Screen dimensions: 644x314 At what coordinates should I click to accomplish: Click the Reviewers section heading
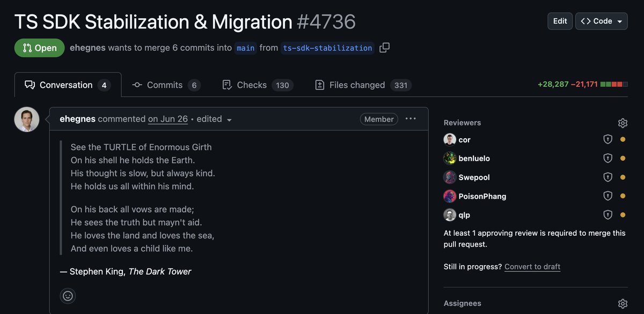tap(463, 123)
